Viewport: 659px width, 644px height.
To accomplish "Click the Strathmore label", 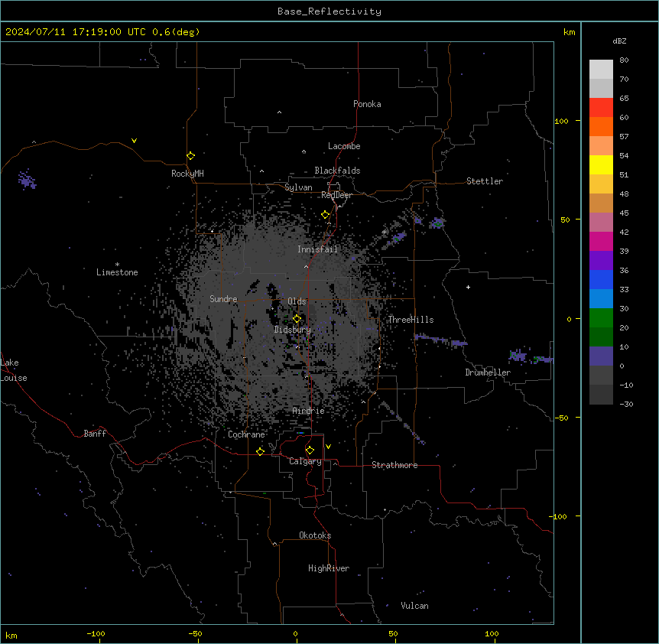I will point(394,465).
